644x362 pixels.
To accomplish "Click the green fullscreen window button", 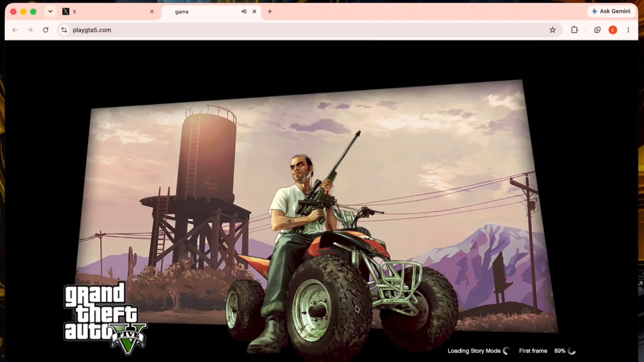I will pyautogui.click(x=33, y=12).
